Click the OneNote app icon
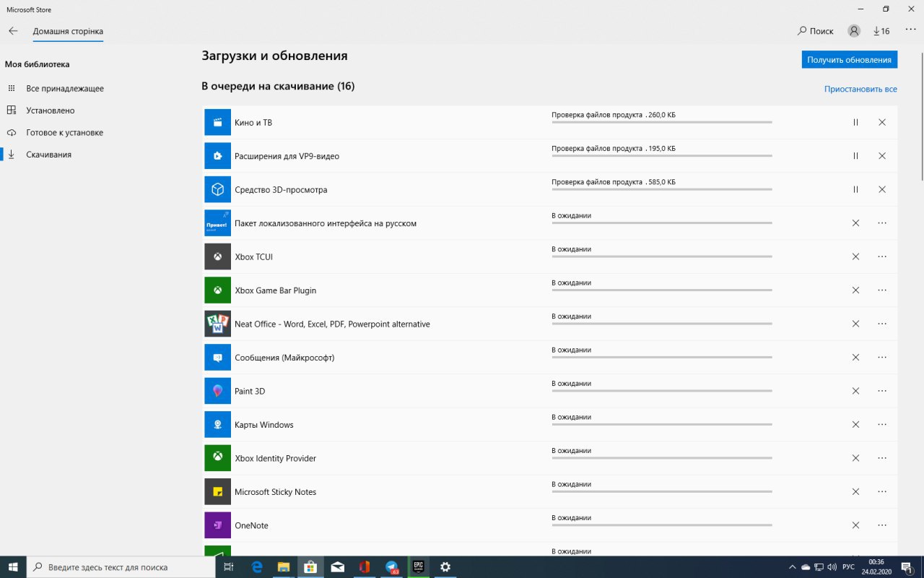This screenshot has width=924, height=578. pyautogui.click(x=217, y=525)
